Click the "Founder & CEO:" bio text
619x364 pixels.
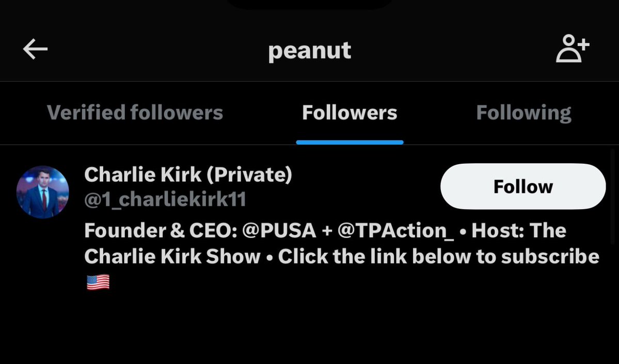click(160, 231)
